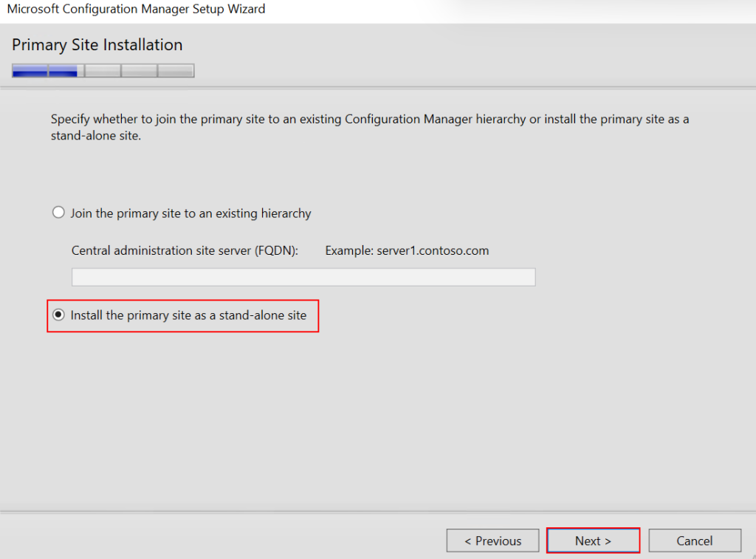Click the Configuration Manager Setup Wizard window title
756x559 pixels.
[x=136, y=10]
